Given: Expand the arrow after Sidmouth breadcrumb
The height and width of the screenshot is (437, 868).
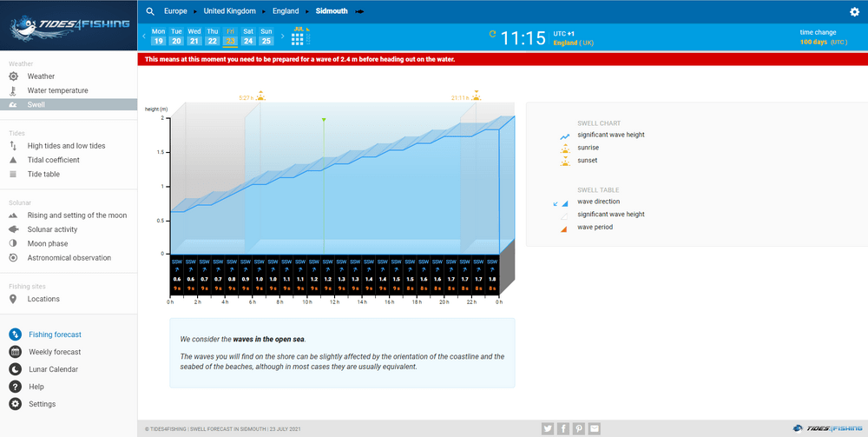Looking at the screenshot, I should coord(359,11).
